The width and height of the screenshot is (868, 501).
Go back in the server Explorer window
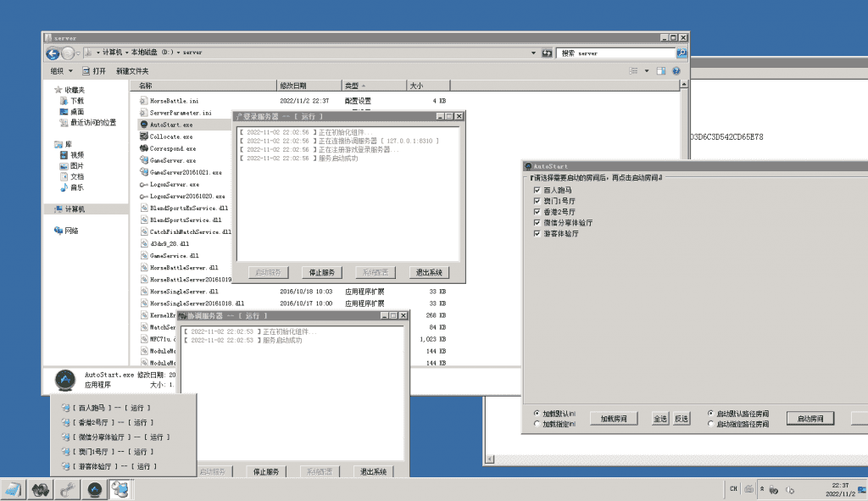53,53
